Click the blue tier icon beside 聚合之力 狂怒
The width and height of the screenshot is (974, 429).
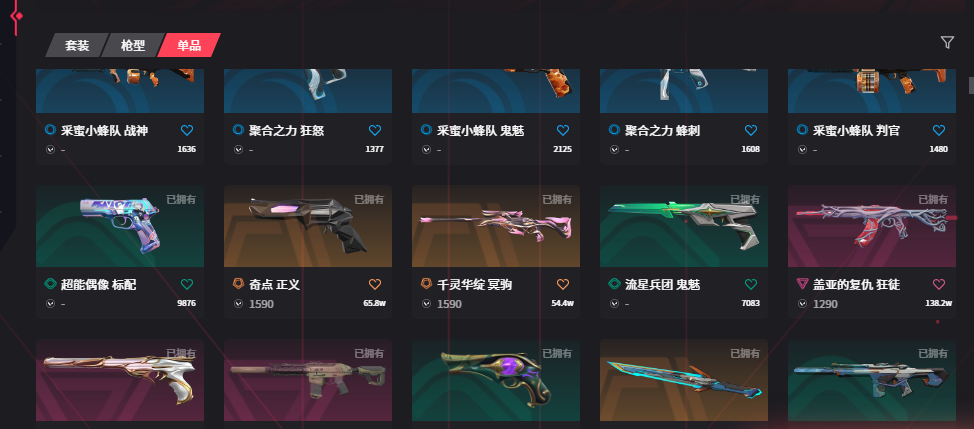[x=238, y=130]
